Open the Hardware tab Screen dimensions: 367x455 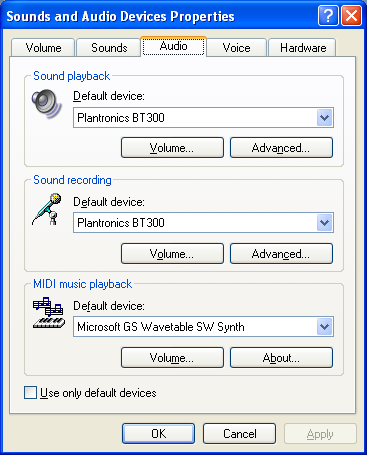tap(303, 48)
